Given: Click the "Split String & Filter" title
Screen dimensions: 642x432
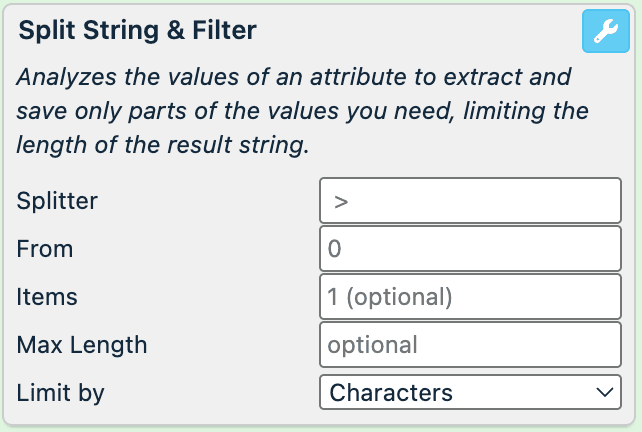Looking at the screenshot, I should [138, 31].
